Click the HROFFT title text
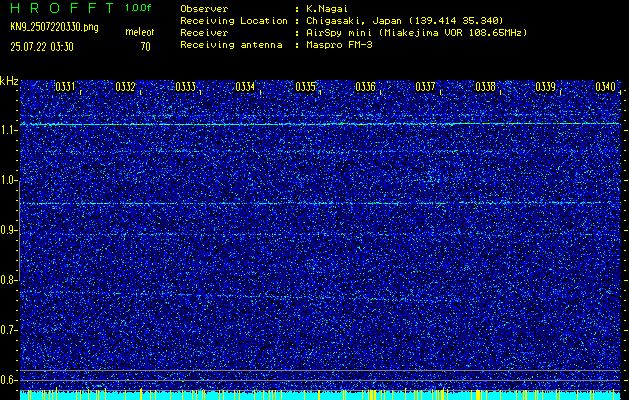The height and width of the screenshot is (400, 629). pyautogui.click(x=63, y=8)
